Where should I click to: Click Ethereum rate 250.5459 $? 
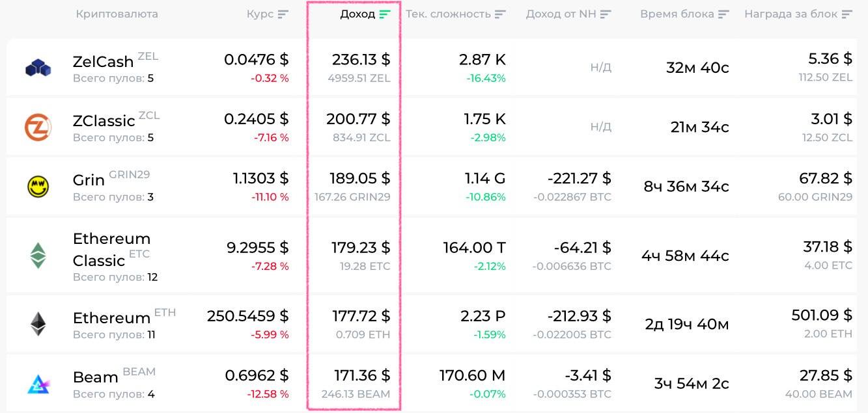click(247, 316)
